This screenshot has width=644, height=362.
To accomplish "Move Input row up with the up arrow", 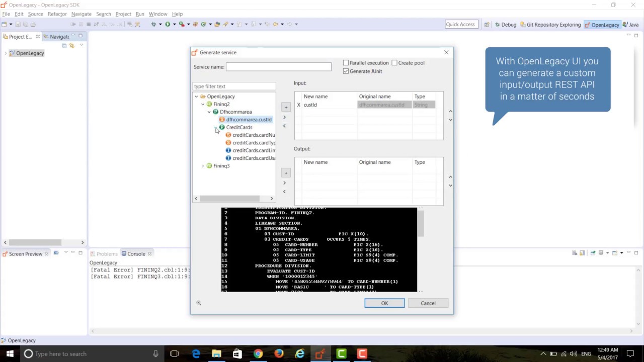I will (x=450, y=111).
